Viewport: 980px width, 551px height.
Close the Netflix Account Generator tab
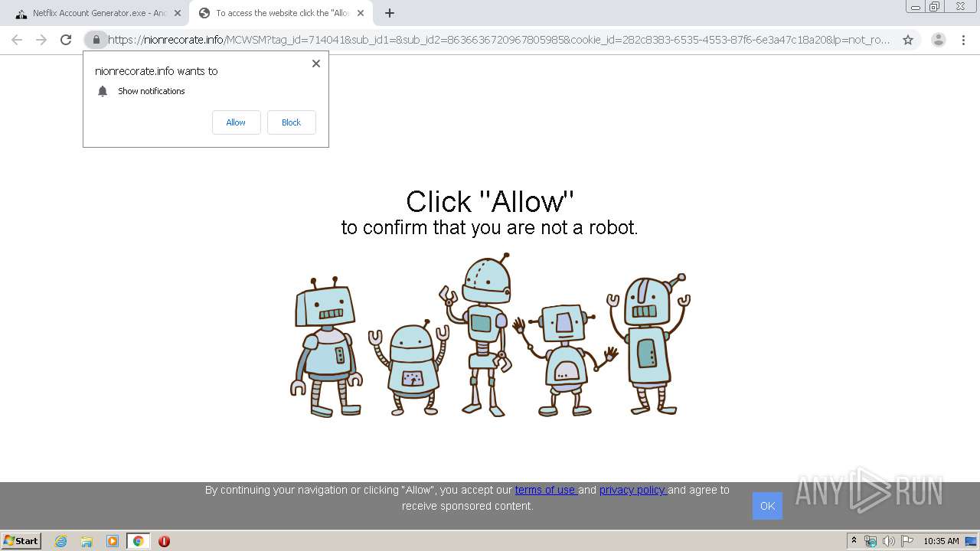[x=177, y=13]
